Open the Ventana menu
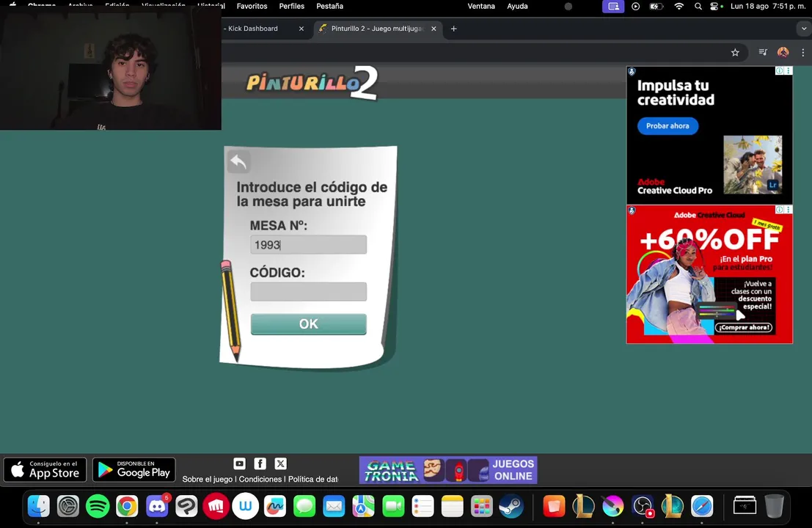The width and height of the screenshot is (812, 528). click(x=481, y=6)
